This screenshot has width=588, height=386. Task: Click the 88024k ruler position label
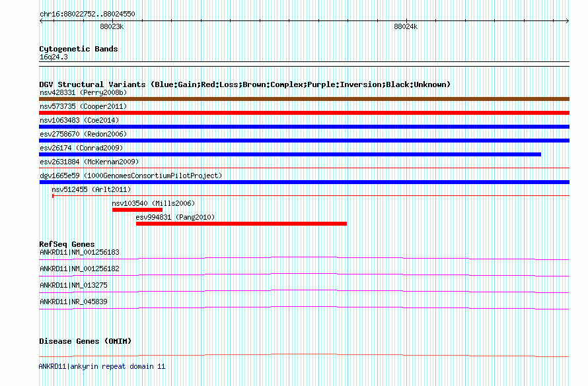click(406, 27)
